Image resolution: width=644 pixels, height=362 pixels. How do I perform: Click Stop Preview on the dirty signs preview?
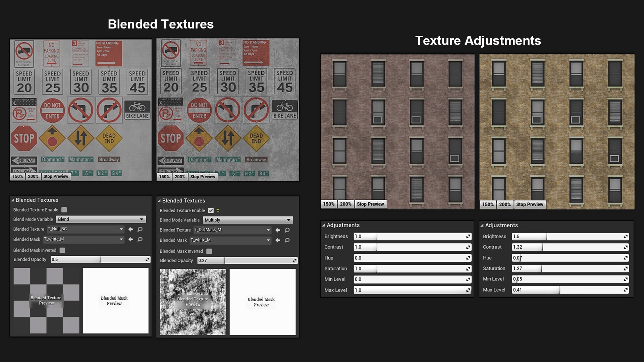(x=203, y=177)
